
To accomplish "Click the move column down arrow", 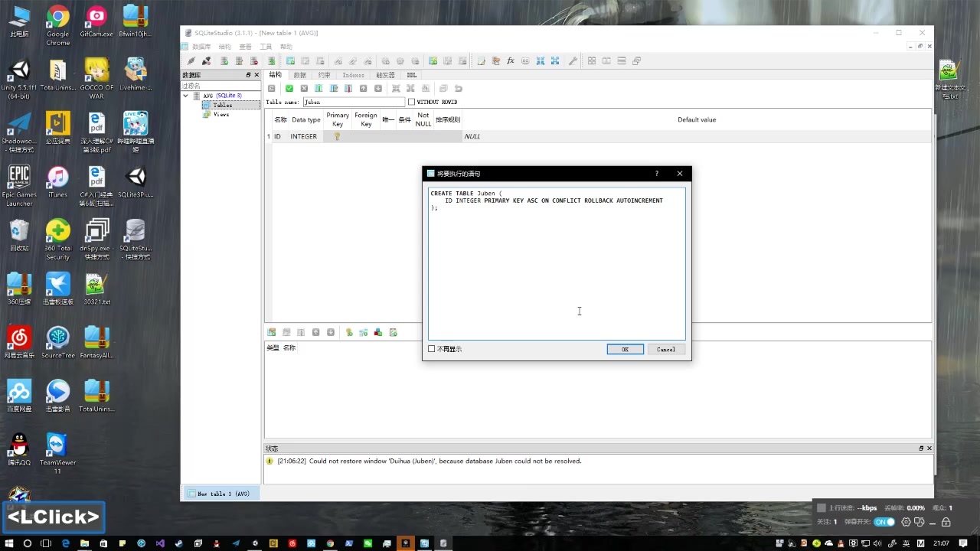I will point(377,89).
